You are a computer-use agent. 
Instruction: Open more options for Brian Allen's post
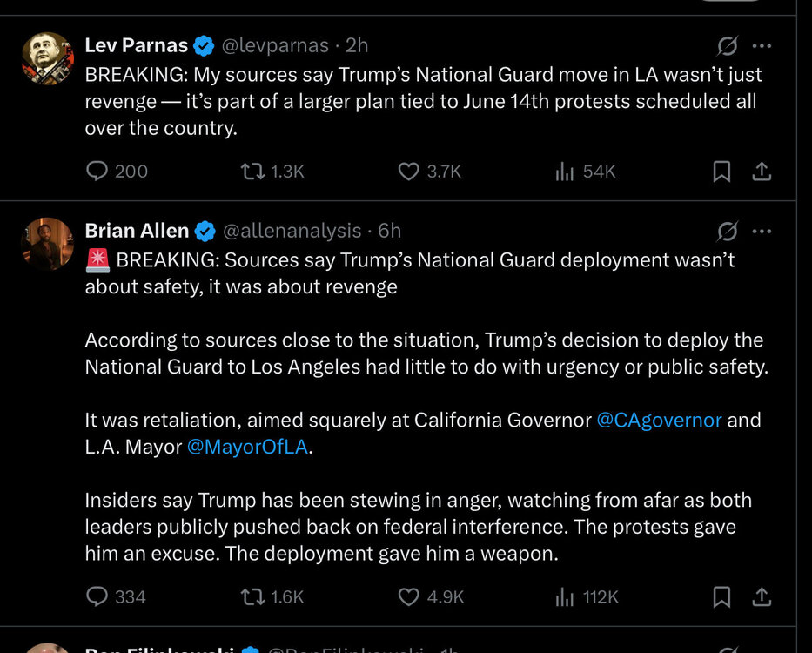tap(762, 231)
